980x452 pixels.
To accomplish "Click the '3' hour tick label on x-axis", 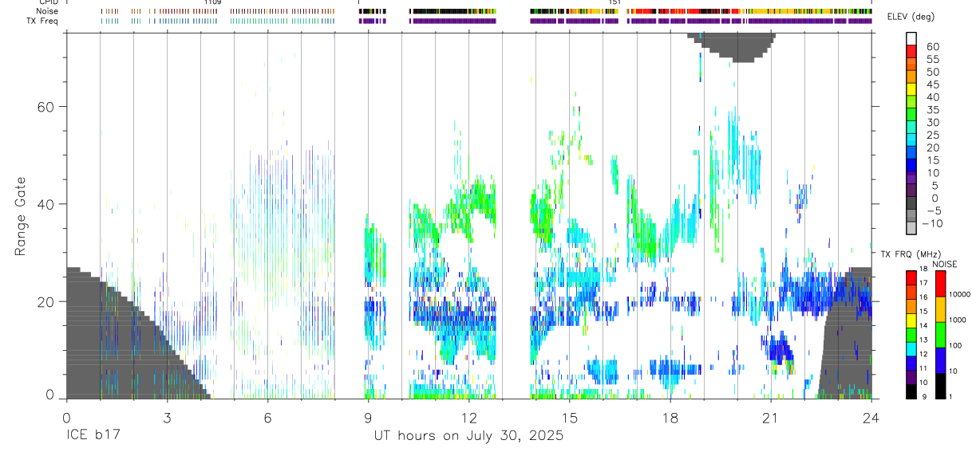I will point(167,418).
